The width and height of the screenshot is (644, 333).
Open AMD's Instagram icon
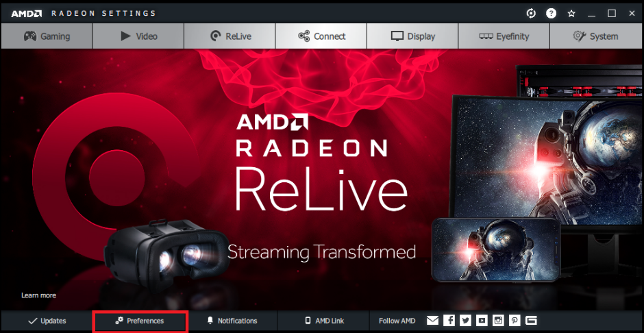coord(498,320)
